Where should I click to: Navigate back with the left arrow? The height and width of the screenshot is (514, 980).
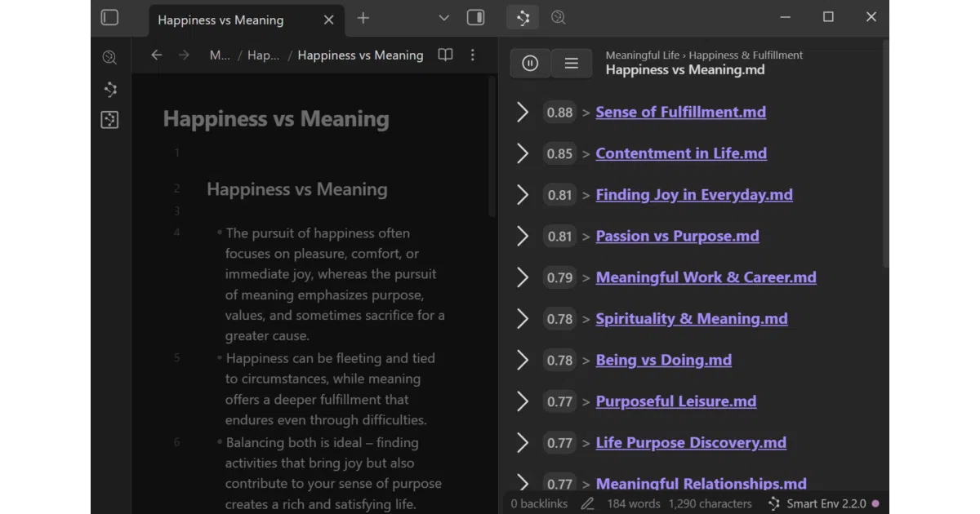(x=157, y=55)
